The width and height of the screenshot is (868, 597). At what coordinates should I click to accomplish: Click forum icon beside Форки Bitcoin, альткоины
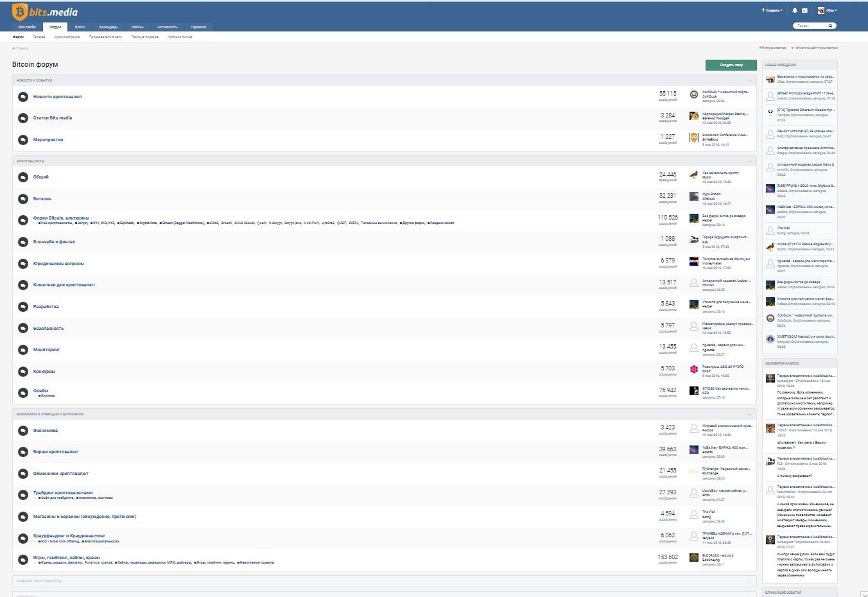23,220
